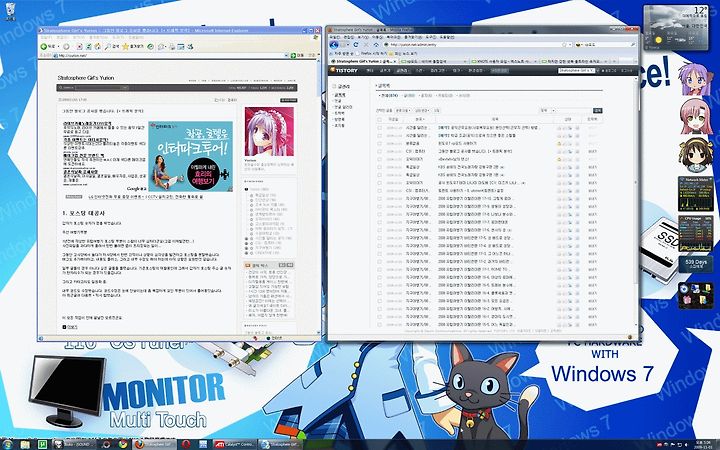Click the pink-haired profile image in the blog sidebar
This screenshot has width=720, height=450.
tap(269, 131)
